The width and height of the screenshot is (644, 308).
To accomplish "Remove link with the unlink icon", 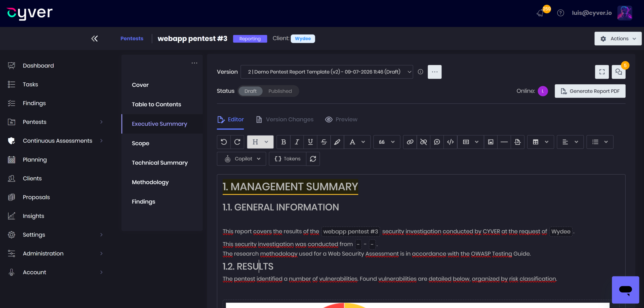I will point(423,142).
